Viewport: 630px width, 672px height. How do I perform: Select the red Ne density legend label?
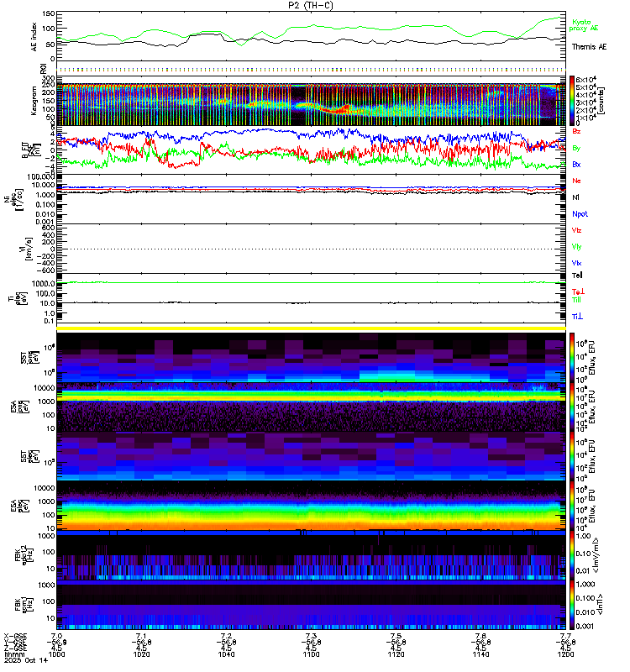576,181
